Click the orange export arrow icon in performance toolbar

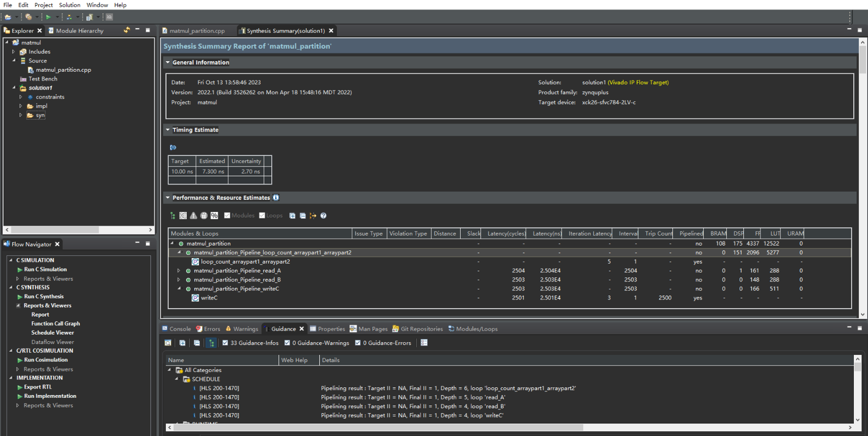[x=313, y=216]
